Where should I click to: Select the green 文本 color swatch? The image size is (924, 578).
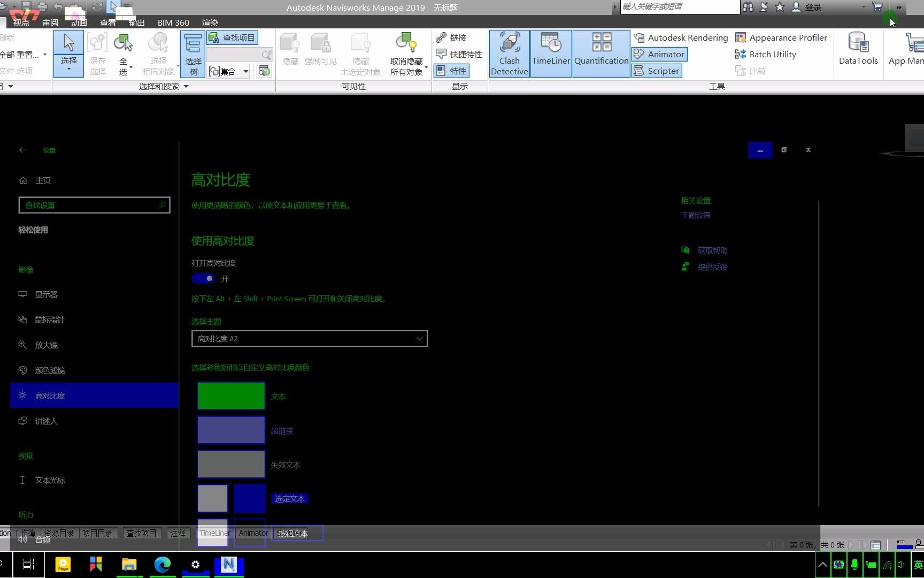pyautogui.click(x=230, y=396)
